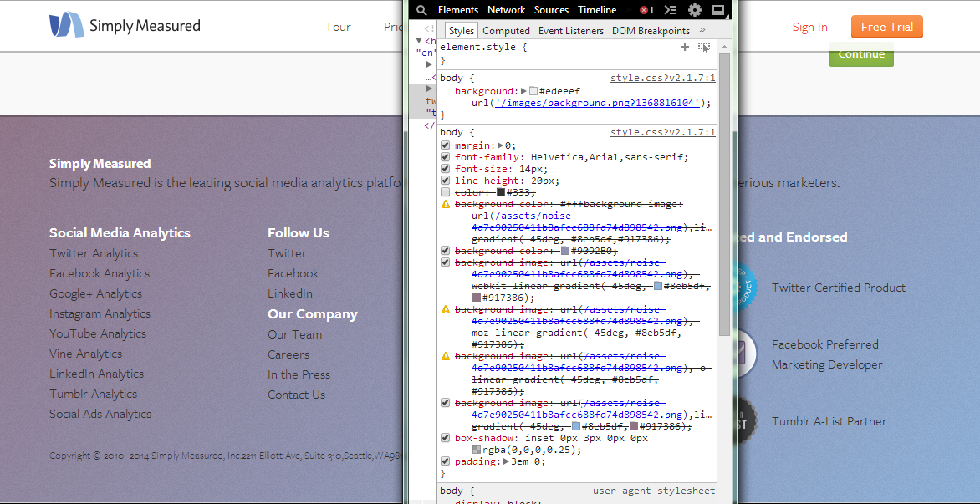
Task: Disable the font-family property checkbox
Action: coord(445,157)
